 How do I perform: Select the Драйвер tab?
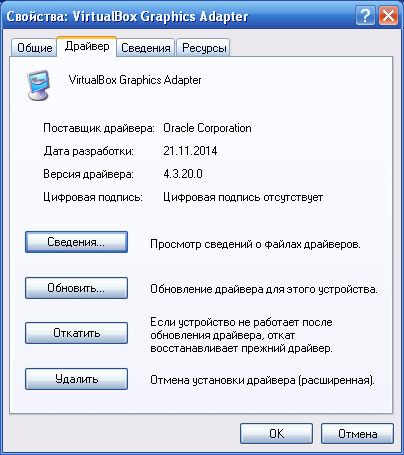[87, 46]
